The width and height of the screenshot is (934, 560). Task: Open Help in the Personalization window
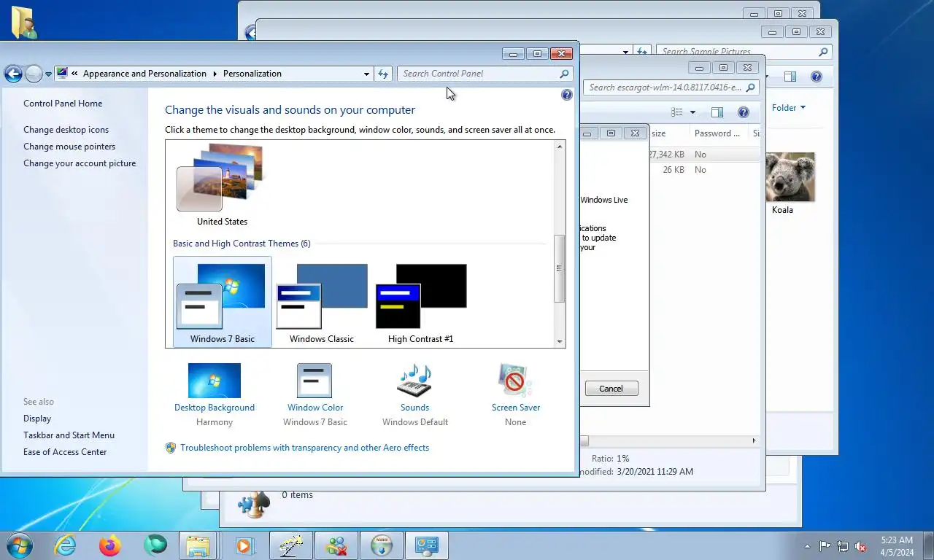click(x=567, y=95)
